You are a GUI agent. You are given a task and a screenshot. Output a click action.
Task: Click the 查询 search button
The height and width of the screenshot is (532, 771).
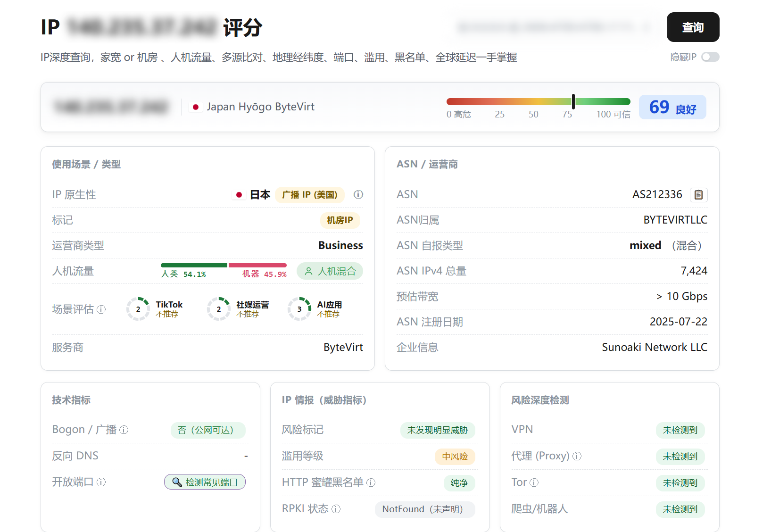point(693,27)
